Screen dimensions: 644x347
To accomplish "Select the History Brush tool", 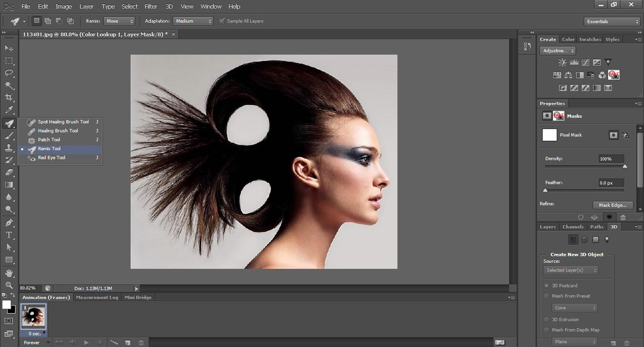I will click(9, 160).
